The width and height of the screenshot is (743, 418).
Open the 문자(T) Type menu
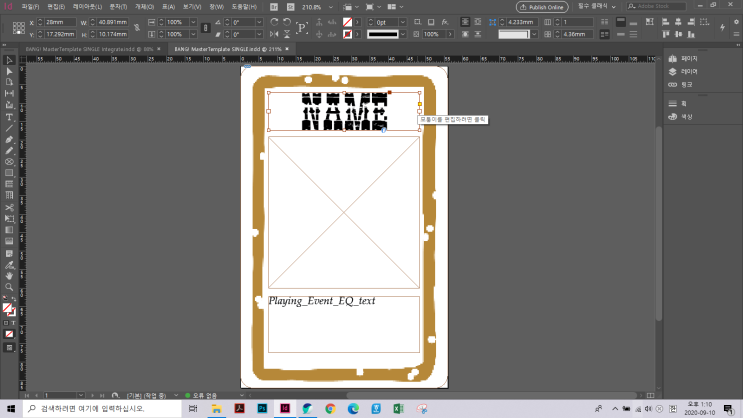coord(118,7)
